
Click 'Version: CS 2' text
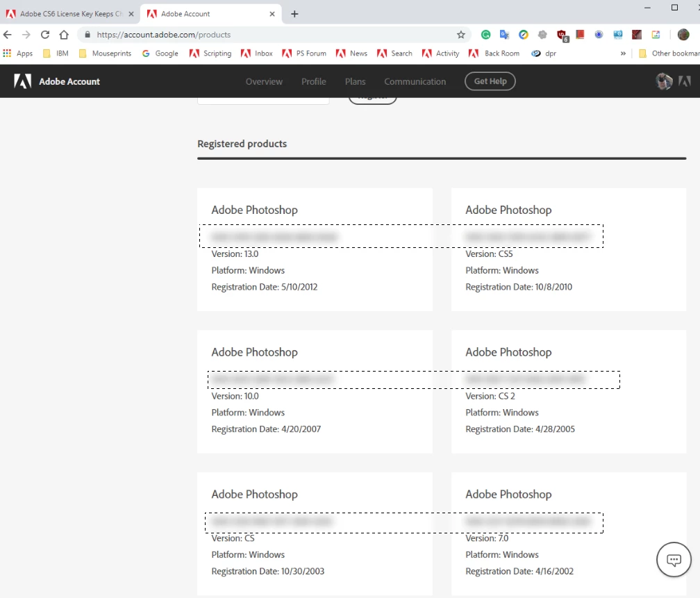click(x=490, y=396)
